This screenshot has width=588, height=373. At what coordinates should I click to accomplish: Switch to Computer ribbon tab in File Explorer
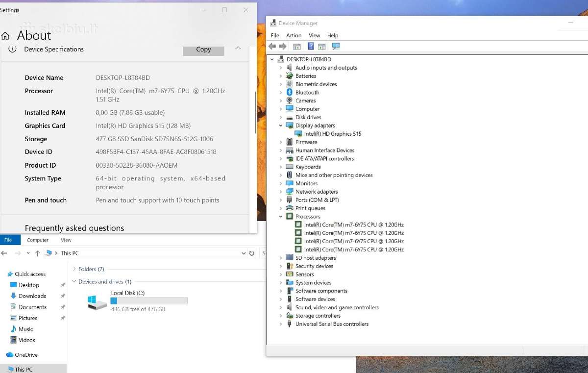(38, 240)
